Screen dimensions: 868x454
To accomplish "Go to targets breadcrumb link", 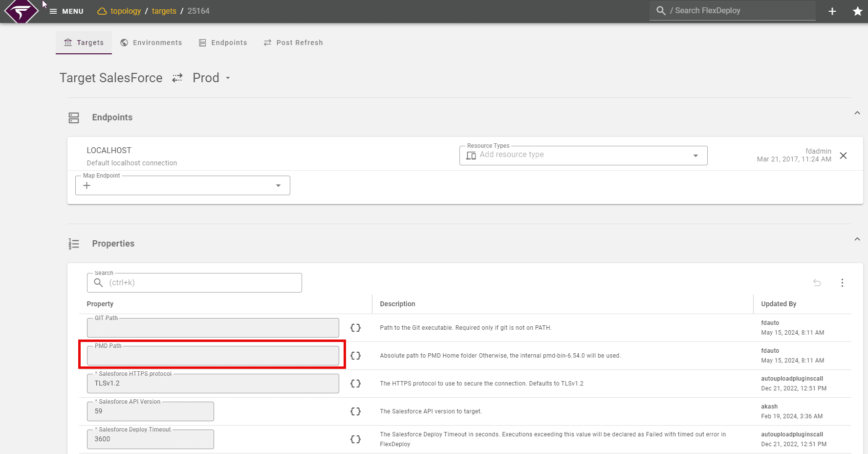I will click(x=164, y=11).
